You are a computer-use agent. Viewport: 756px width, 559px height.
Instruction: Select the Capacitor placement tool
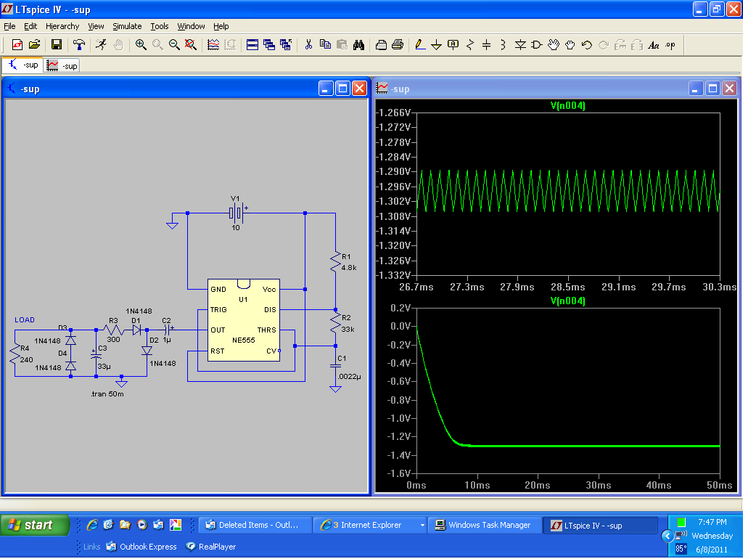(487, 45)
